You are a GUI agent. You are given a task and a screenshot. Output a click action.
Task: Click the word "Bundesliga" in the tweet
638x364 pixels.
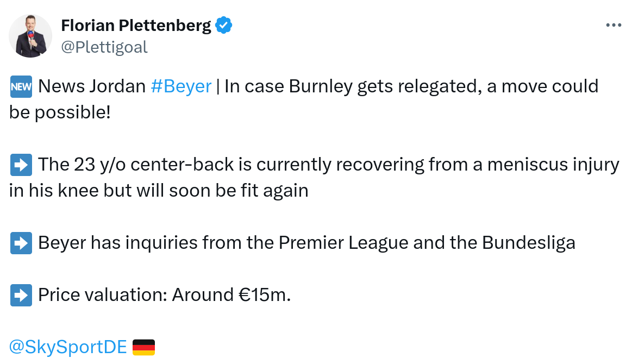pyautogui.click(x=528, y=243)
